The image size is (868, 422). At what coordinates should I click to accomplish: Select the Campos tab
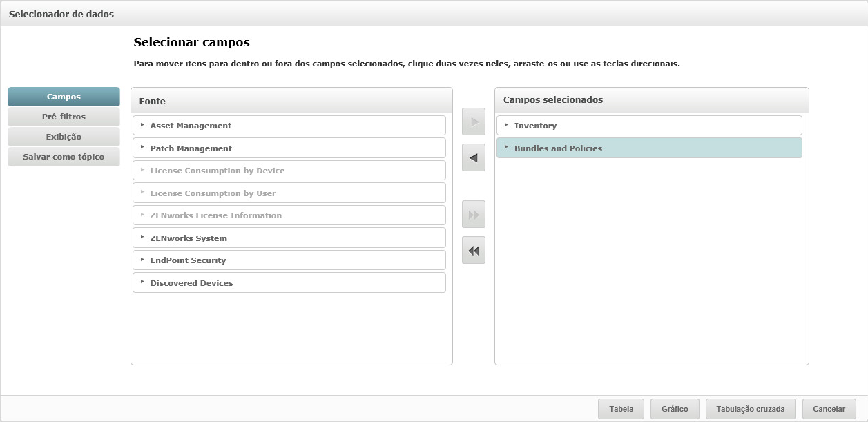[x=64, y=97]
